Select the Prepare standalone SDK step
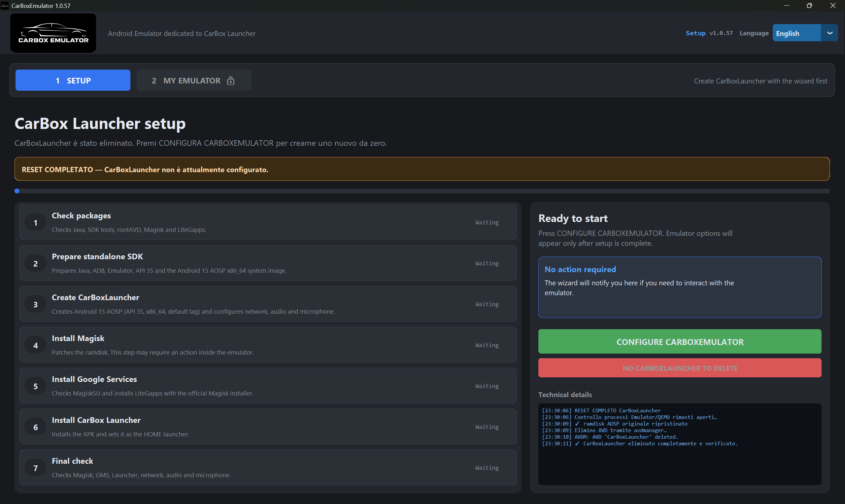This screenshot has height=504, width=845. 268,263
